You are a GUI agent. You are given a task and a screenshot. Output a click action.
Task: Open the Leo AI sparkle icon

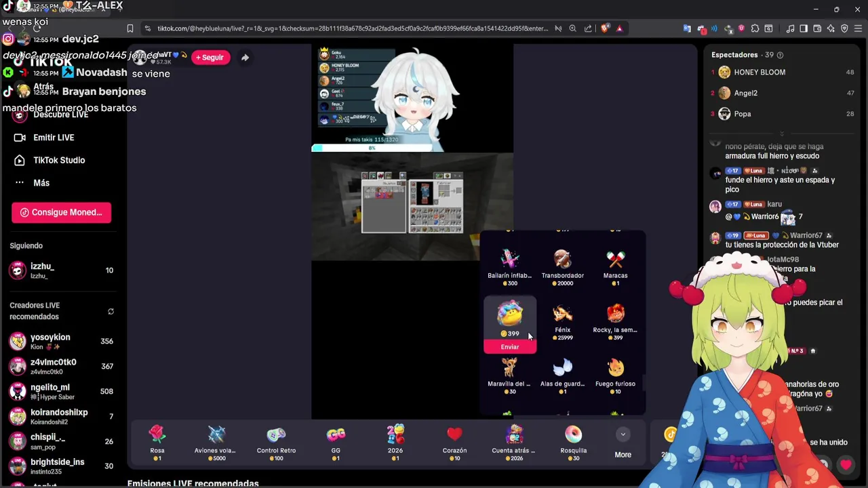[x=831, y=28]
